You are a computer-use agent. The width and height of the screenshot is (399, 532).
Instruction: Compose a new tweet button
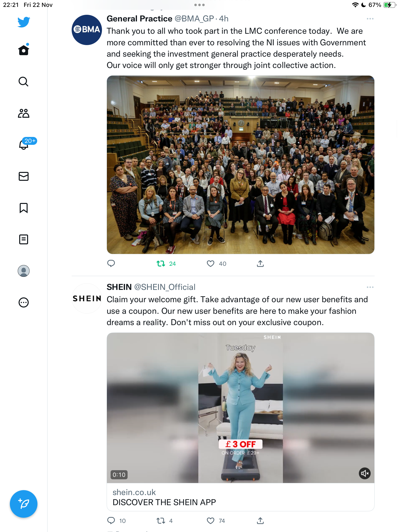[x=24, y=504]
